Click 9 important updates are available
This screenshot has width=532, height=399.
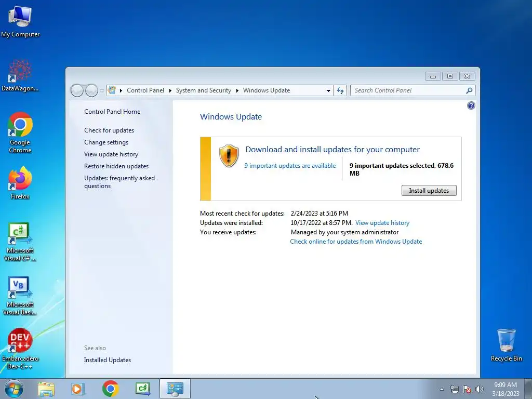click(x=290, y=166)
